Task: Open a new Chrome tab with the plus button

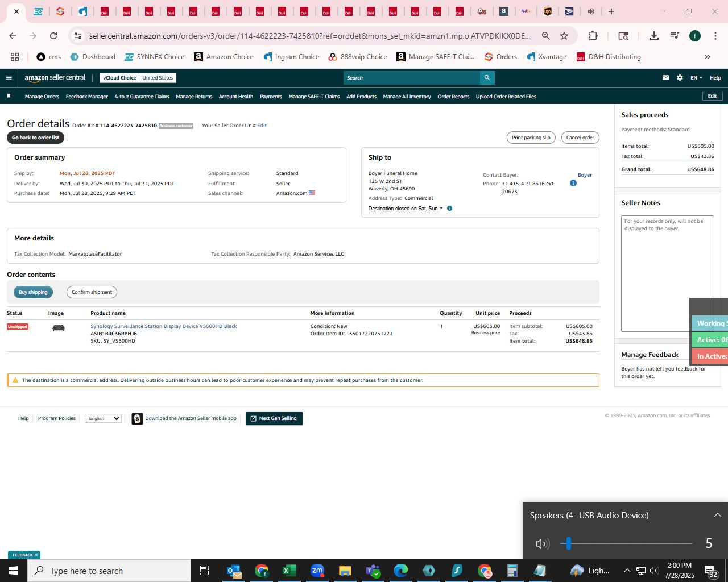Action: point(611,11)
